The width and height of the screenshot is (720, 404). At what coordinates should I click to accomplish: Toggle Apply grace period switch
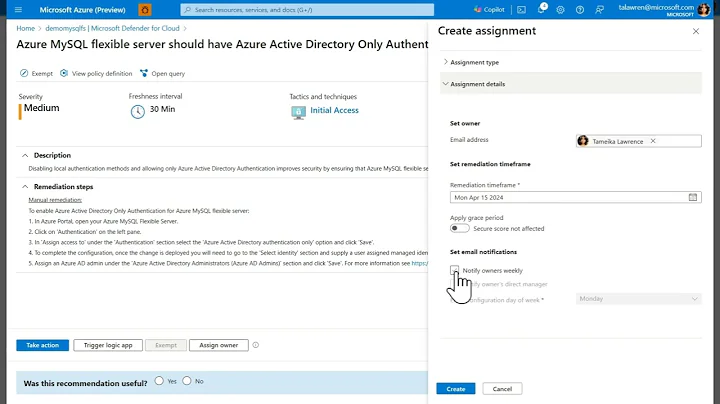pos(459,229)
